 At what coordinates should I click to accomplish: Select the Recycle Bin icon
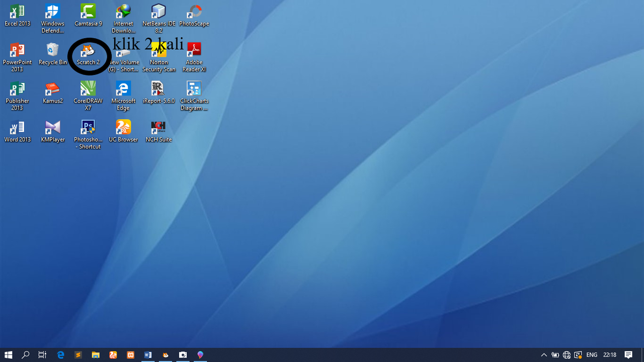click(x=53, y=54)
